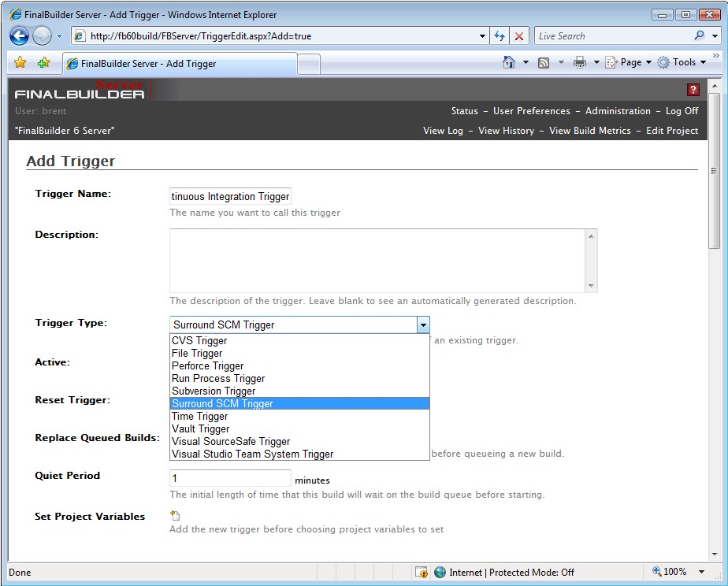The image size is (728, 586).
Task: Click the Set Project Variables icon
Action: click(175, 515)
